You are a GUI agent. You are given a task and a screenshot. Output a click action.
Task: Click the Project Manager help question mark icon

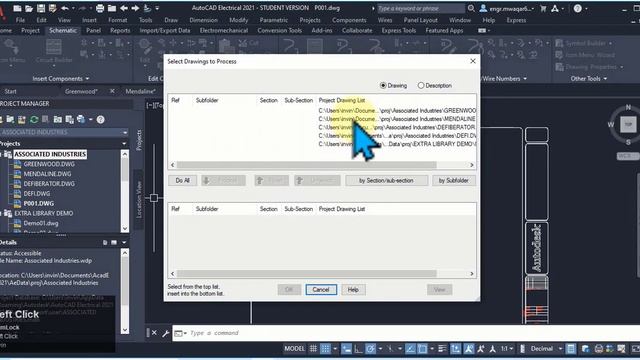click(x=100, y=119)
